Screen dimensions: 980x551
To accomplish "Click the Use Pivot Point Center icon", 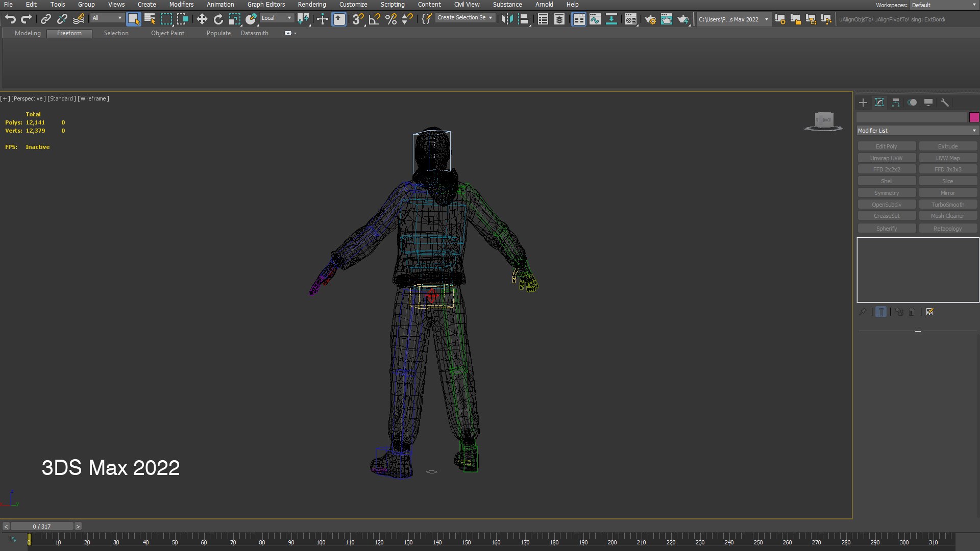I will tap(303, 19).
